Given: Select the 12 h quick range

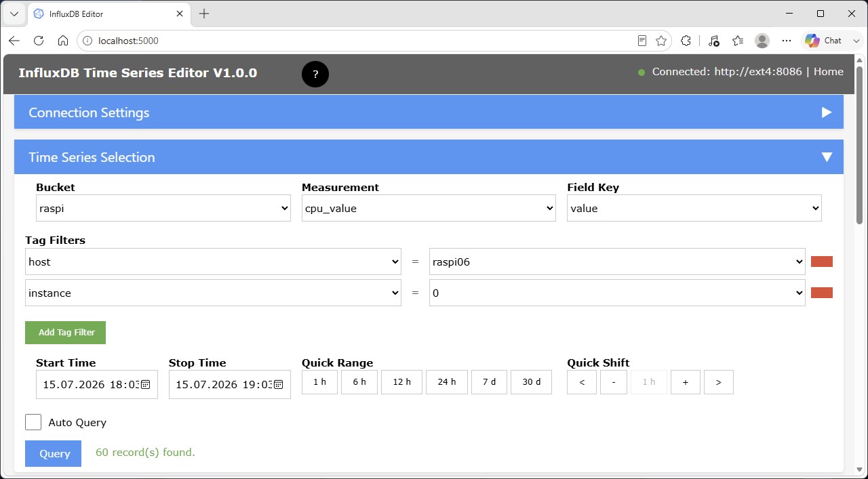Looking at the screenshot, I should point(401,382).
